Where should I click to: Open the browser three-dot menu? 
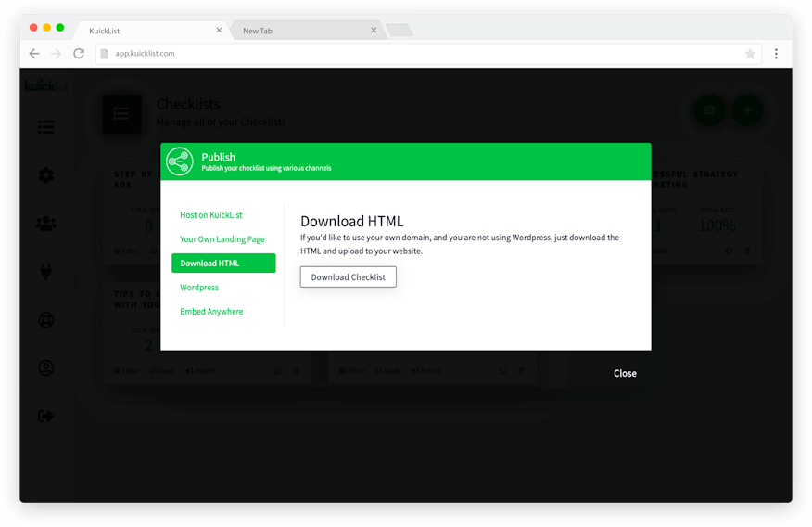click(776, 54)
